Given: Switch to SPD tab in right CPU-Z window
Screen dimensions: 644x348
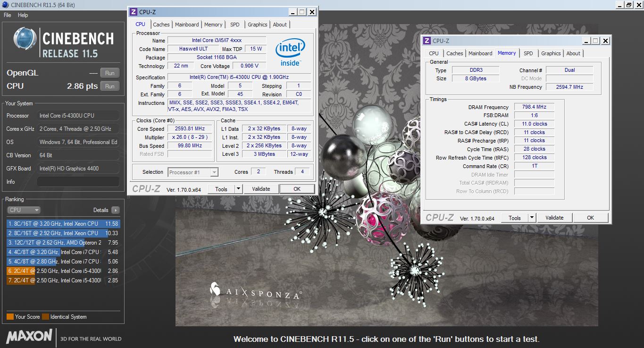Looking at the screenshot, I should tap(528, 53).
